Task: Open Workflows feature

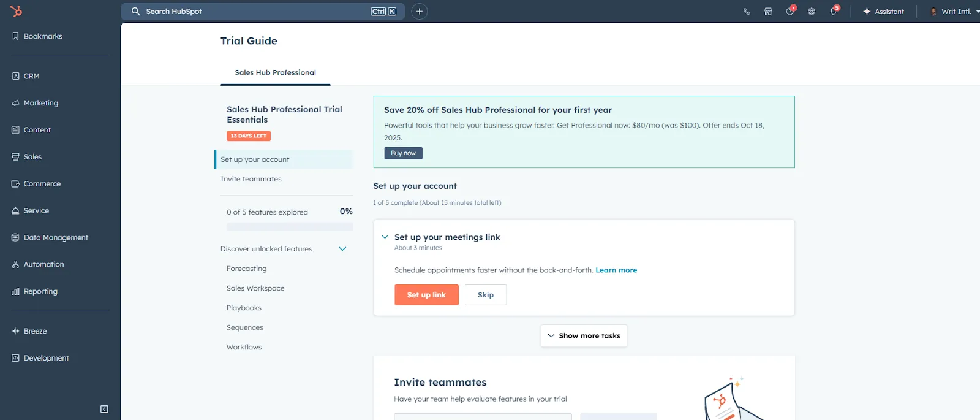Action: [x=244, y=347]
